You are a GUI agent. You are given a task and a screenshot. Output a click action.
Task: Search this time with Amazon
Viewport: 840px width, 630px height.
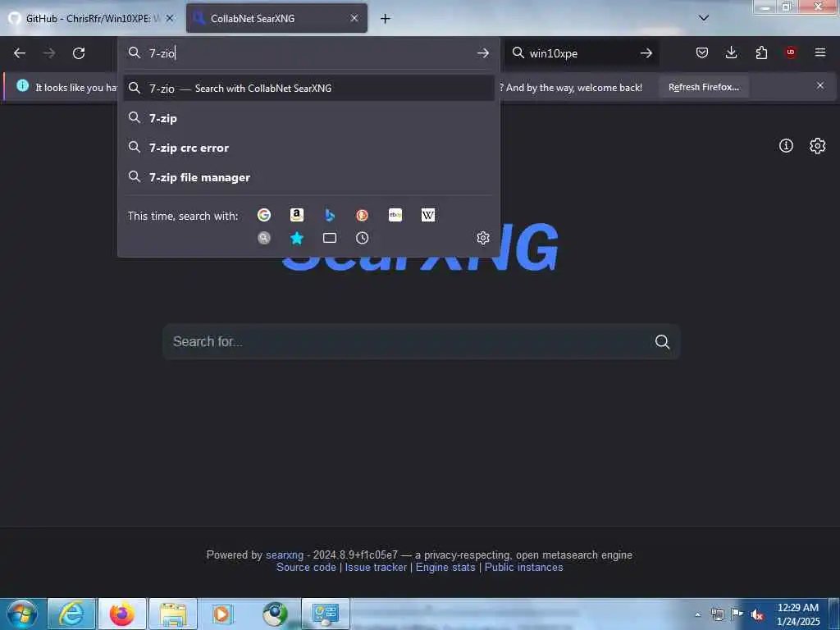(x=297, y=215)
